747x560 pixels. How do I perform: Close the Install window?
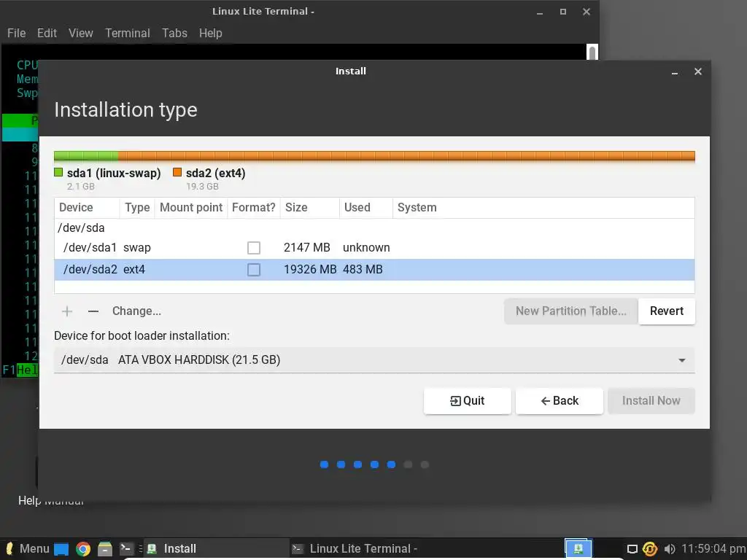[698, 71]
